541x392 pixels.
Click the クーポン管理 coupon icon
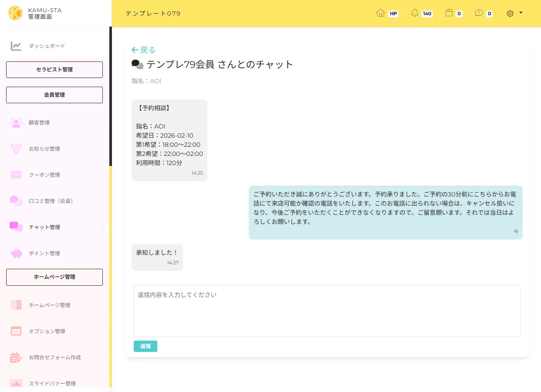coord(16,175)
